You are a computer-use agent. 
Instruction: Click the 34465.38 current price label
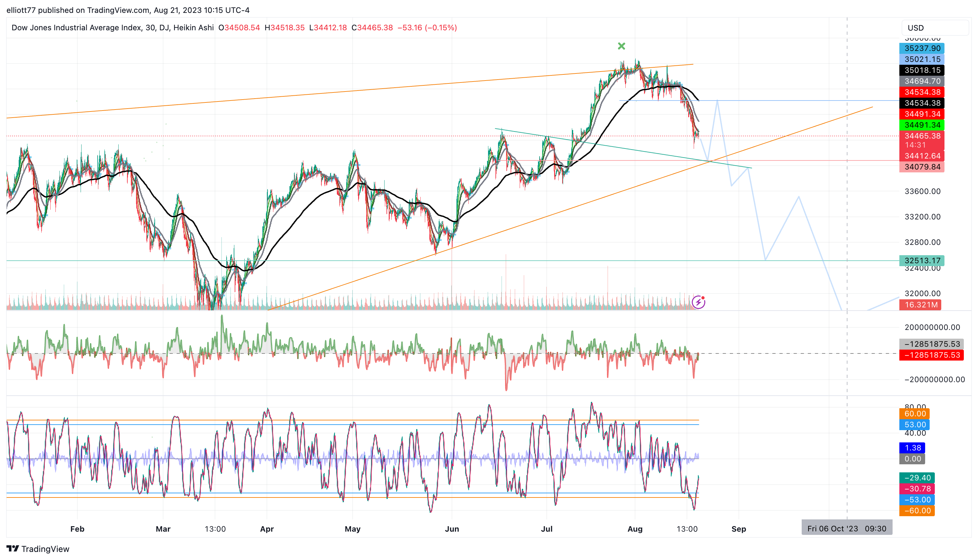tap(922, 136)
